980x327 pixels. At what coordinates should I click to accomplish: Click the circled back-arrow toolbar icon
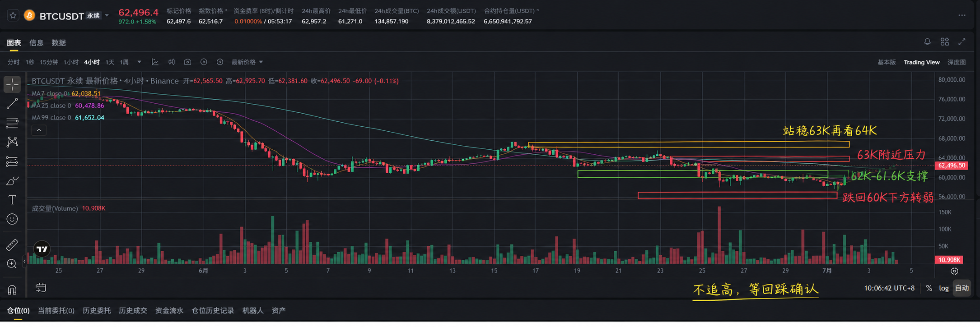[220, 62]
